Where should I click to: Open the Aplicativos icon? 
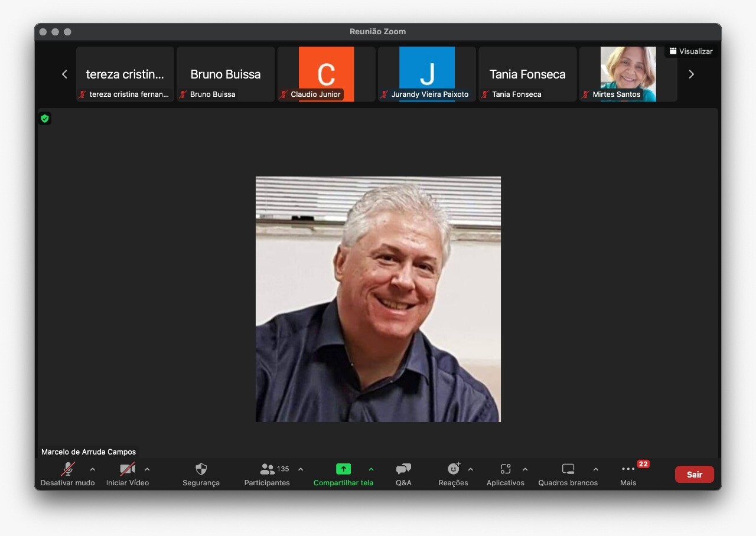[x=505, y=469]
